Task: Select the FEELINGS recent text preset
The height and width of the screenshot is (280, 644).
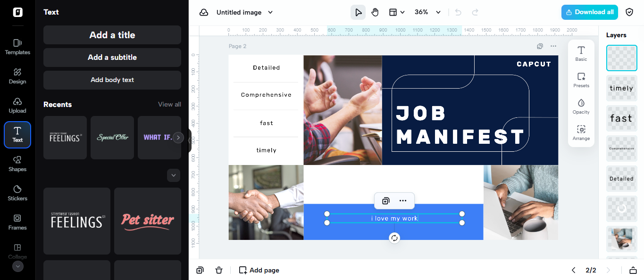Action: click(x=65, y=138)
